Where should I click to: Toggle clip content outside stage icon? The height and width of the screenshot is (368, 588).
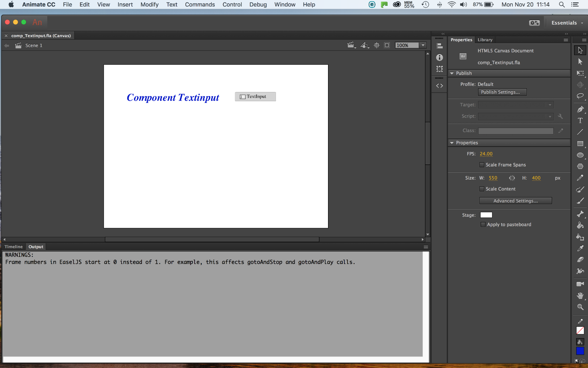(x=387, y=45)
